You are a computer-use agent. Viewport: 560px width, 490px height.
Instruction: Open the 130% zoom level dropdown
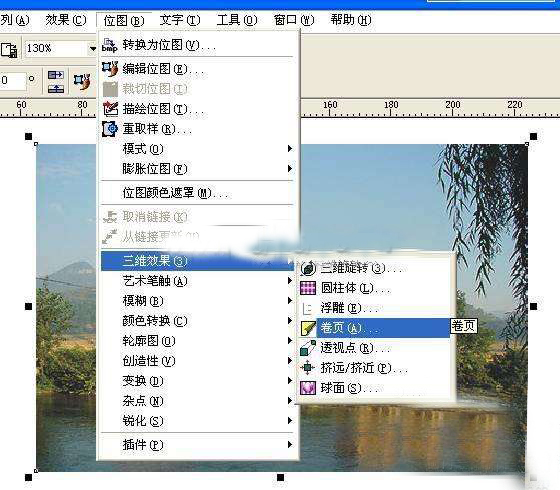tap(92, 49)
